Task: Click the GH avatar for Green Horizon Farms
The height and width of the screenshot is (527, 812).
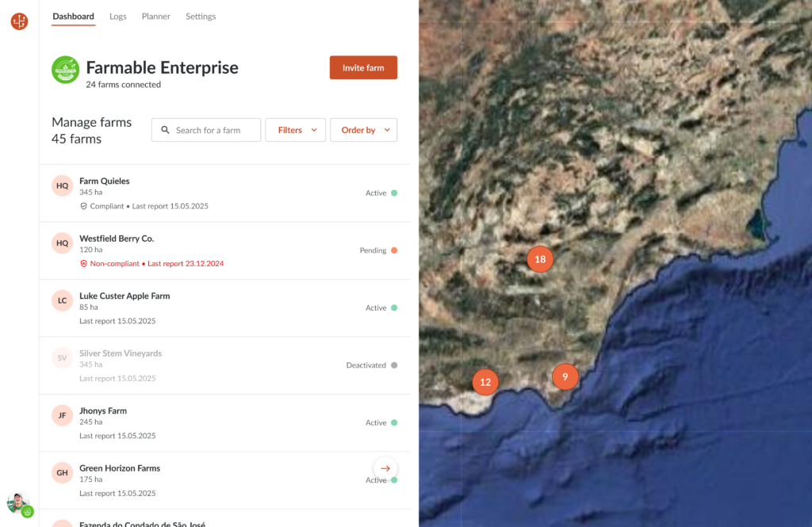Action: [x=62, y=473]
